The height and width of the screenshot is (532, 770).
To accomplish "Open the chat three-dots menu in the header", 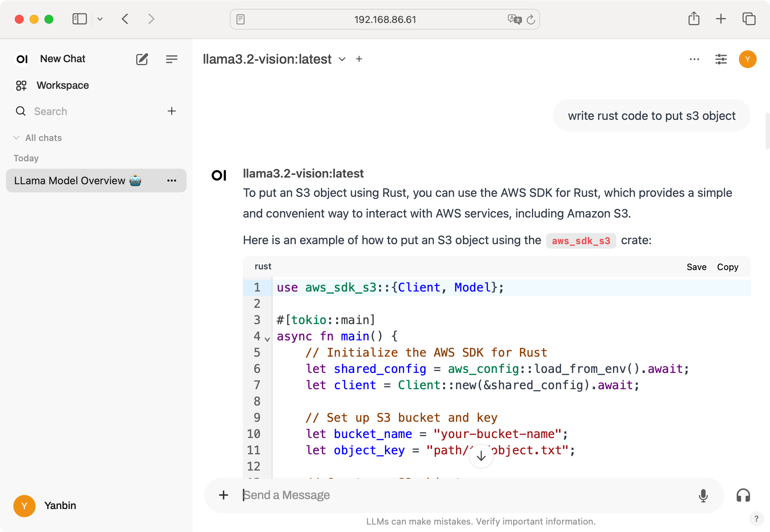I will tap(694, 59).
